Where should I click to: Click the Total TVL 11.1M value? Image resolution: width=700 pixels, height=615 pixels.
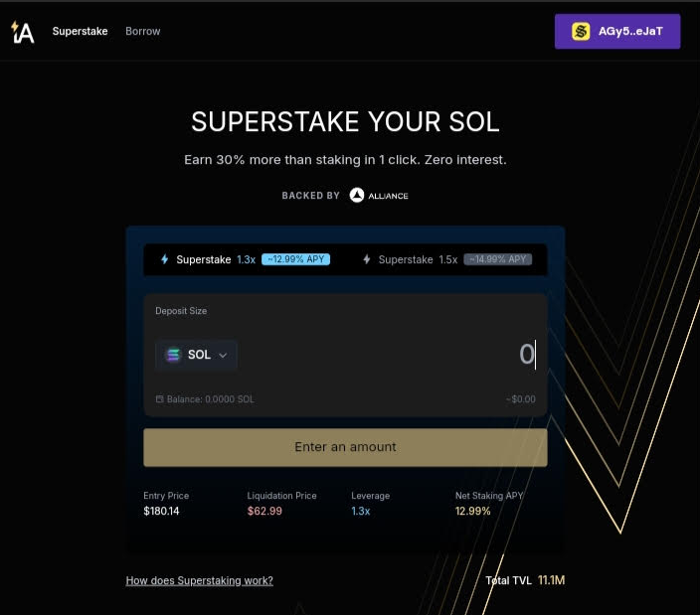[551, 580]
